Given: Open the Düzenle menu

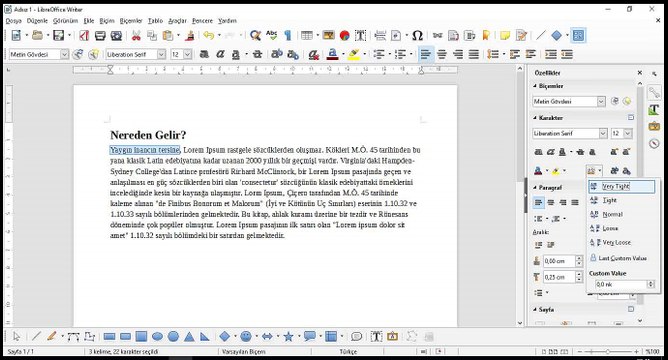Looking at the screenshot, I should point(37,20).
